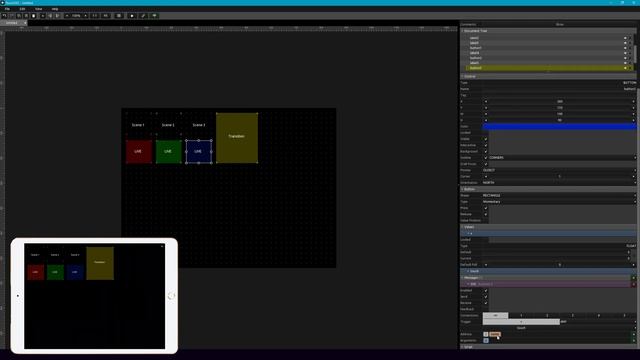Viewport: 640px width, 360px height.
Task: Open the View menu
Action: [38, 9]
